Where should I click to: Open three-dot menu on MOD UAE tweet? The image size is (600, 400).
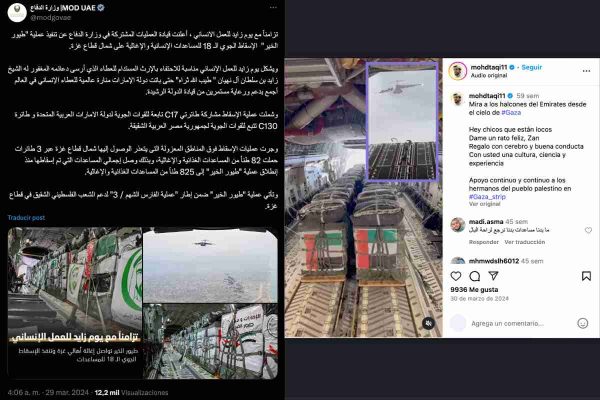coord(273,8)
